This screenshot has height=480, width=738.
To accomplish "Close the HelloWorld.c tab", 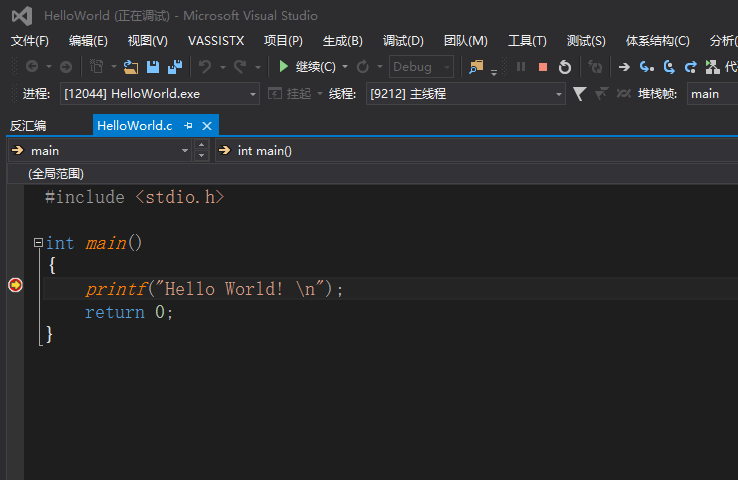I will point(207,126).
